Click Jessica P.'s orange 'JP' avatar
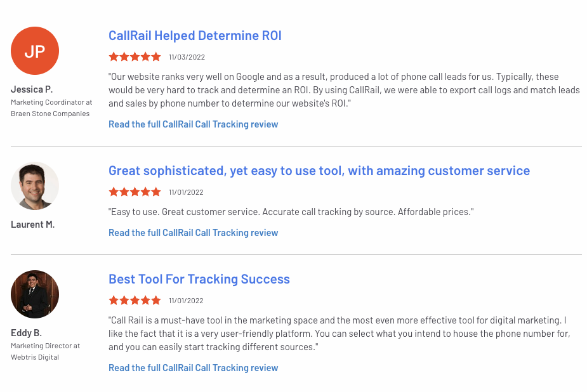The width and height of the screenshot is (587, 392). [x=35, y=50]
